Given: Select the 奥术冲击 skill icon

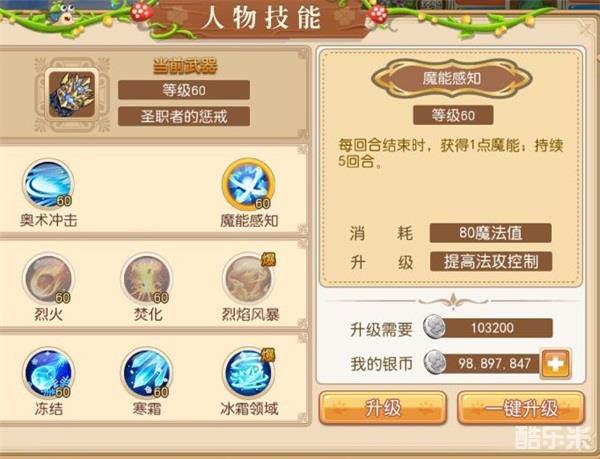Looking at the screenshot, I should 48,184.
